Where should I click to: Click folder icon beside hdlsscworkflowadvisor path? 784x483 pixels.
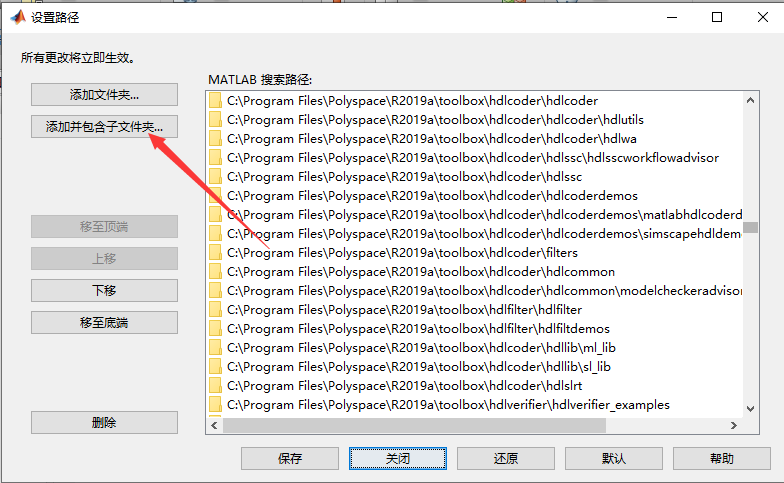pyautogui.click(x=216, y=158)
